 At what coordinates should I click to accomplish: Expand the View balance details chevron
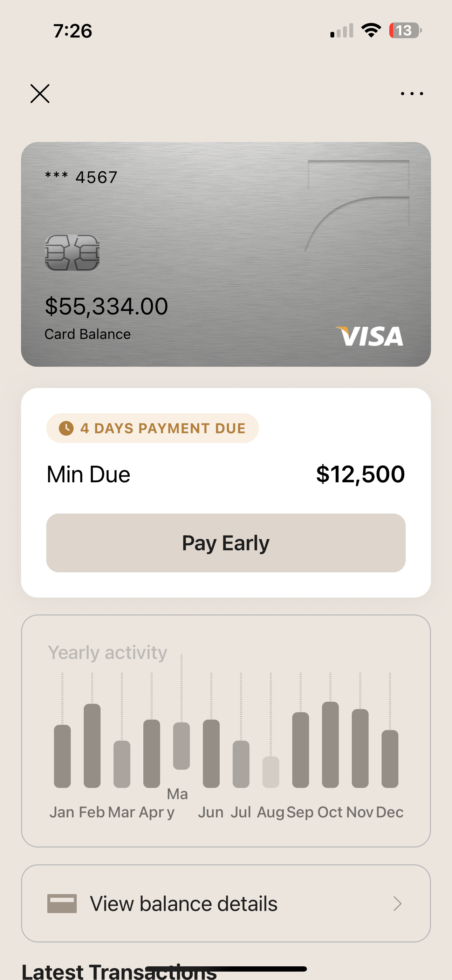pyautogui.click(x=397, y=904)
